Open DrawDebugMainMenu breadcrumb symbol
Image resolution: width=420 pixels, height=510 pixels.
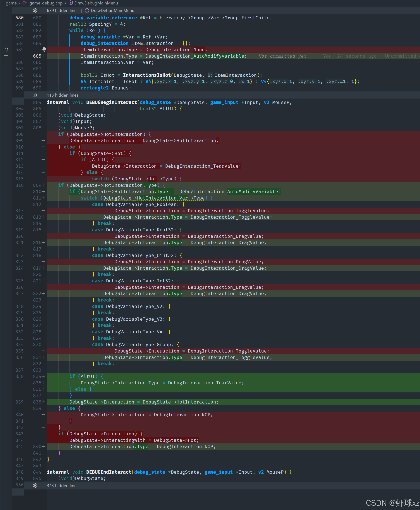(96, 3)
